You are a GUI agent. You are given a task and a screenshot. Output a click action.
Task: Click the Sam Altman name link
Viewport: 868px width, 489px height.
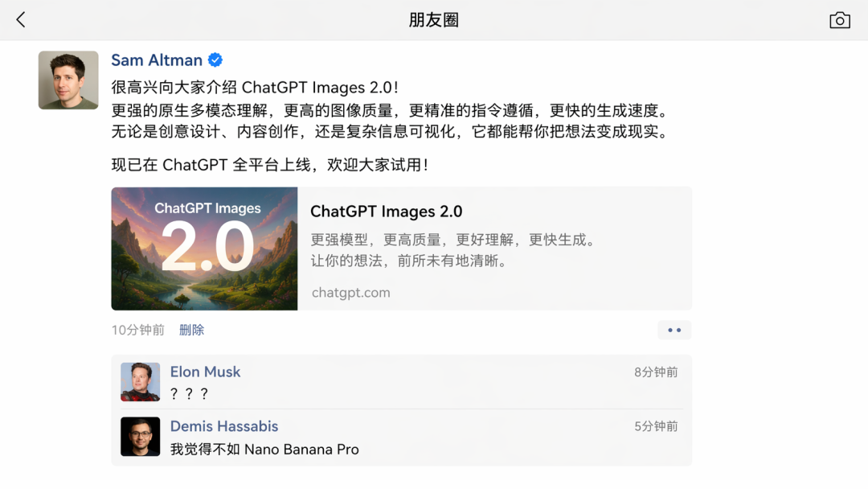(157, 60)
